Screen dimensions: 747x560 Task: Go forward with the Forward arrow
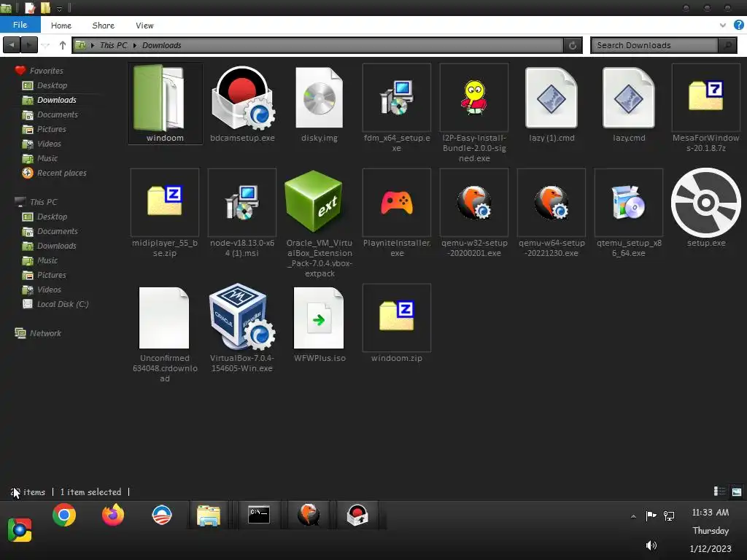pyautogui.click(x=29, y=45)
